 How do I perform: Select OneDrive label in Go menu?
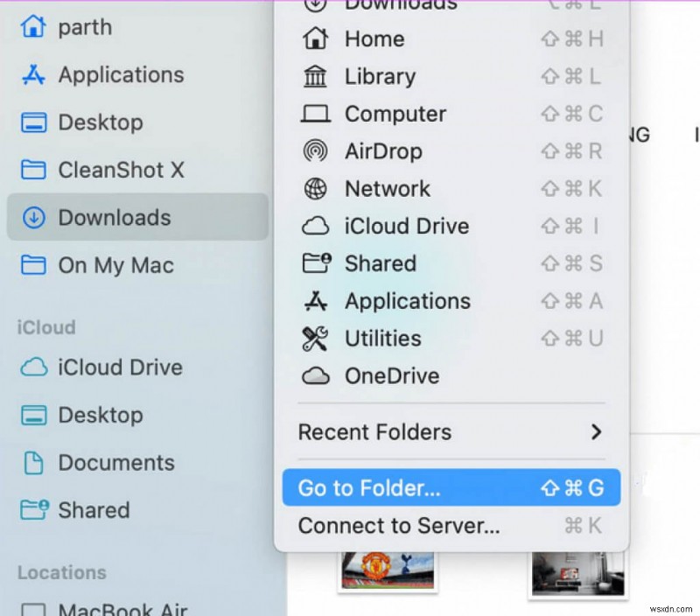[x=392, y=376]
